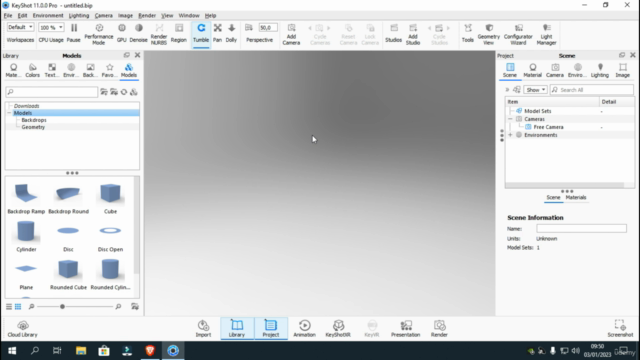Switch to the Materials sub-tab
Screen dimensions: 640x360
pos(576,198)
